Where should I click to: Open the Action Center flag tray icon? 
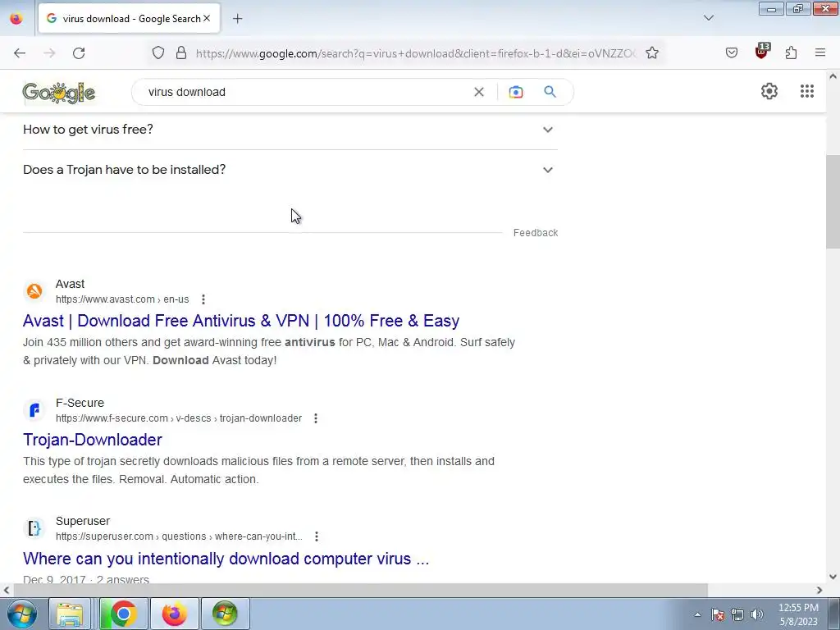[x=718, y=614]
